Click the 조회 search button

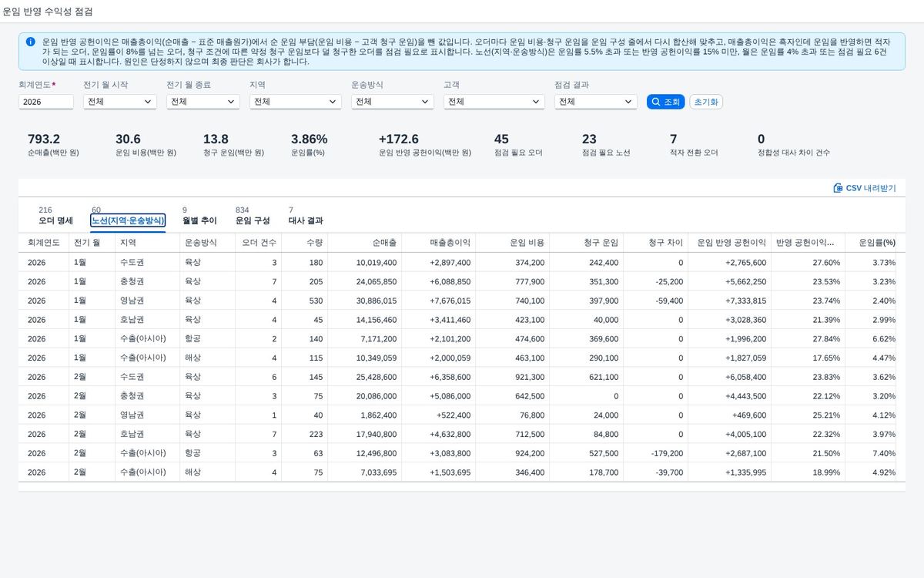(x=665, y=102)
